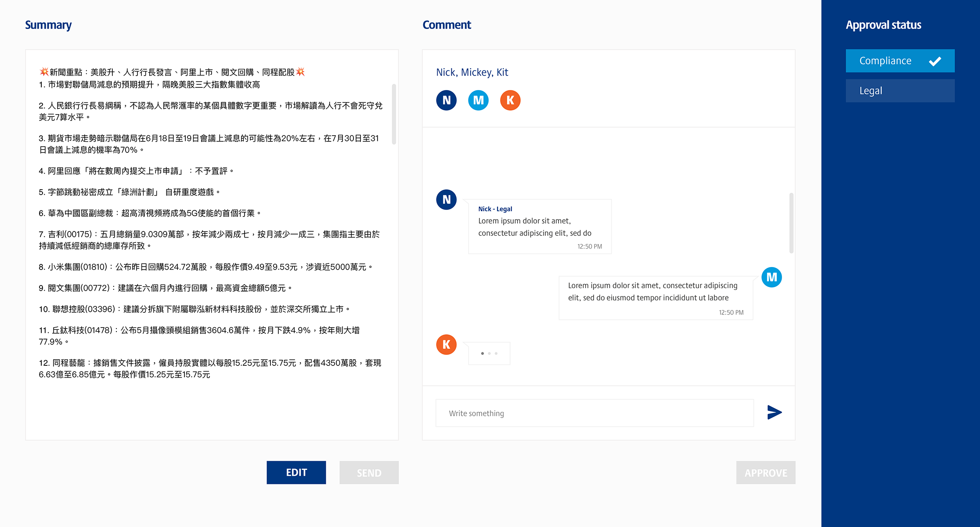Click the EDIT button
This screenshot has width=980, height=527.
(x=296, y=473)
